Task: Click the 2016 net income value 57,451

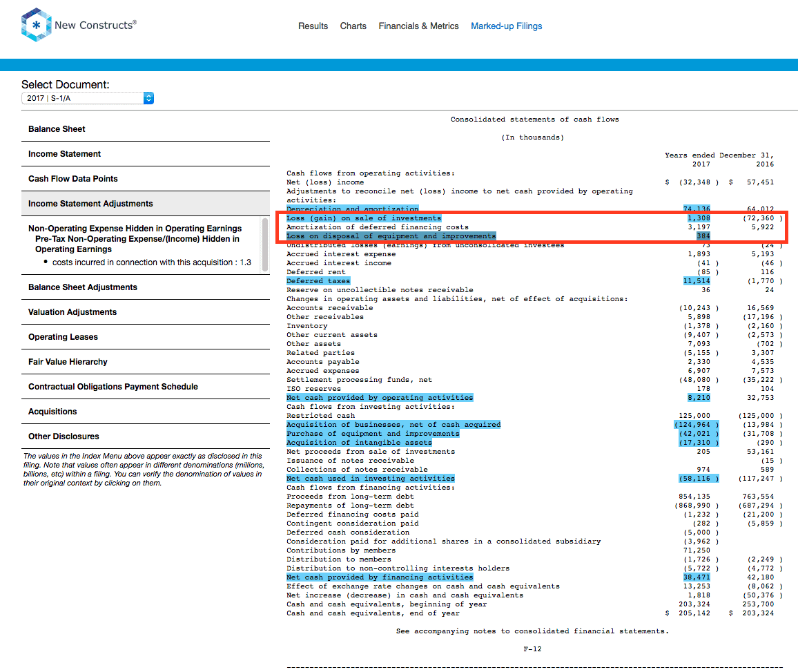Action: tap(760, 182)
